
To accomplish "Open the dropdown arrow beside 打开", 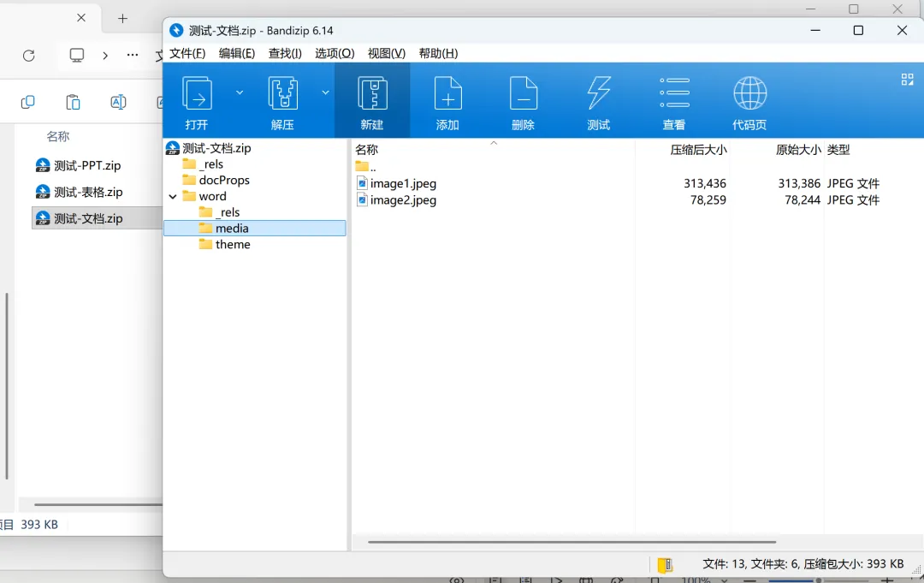I will pos(240,92).
